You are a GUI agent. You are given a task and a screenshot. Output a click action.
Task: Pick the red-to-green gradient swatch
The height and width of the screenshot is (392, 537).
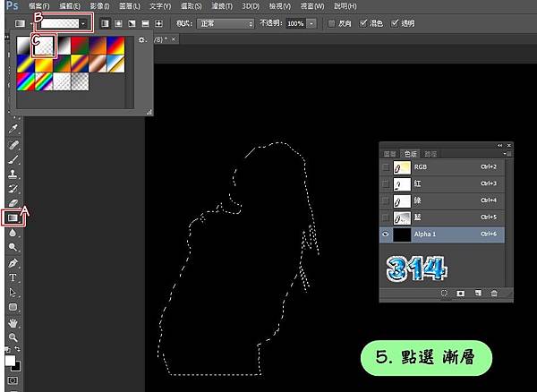80,46
